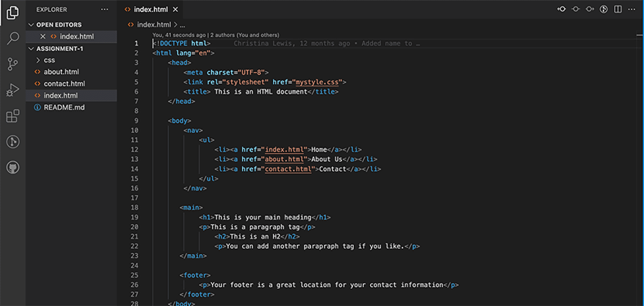The height and width of the screenshot is (306, 644).
Task: Open the Search view
Action: click(13, 38)
